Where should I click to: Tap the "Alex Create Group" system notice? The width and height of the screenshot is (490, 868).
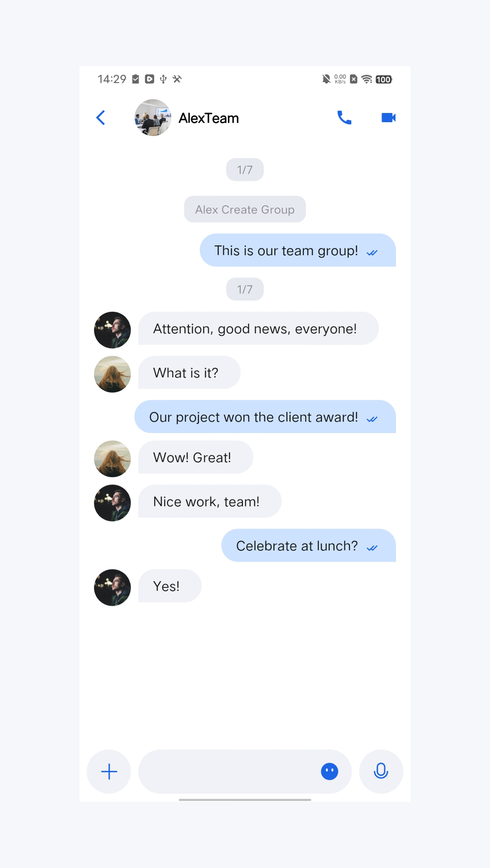pyautogui.click(x=245, y=209)
